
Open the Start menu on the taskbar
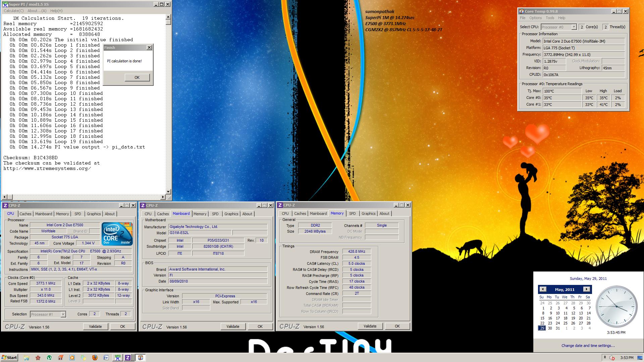pyautogui.click(x=9, y=358)
